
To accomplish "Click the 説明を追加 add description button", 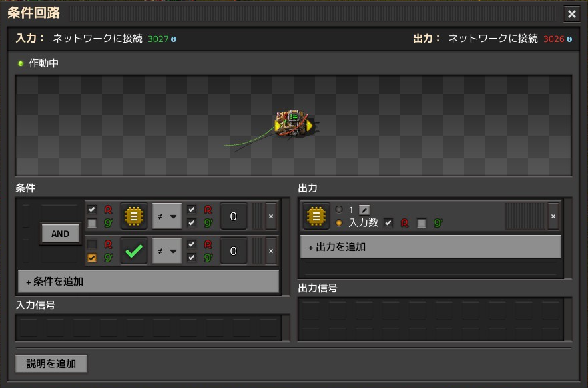I will [x=51, y=363].
